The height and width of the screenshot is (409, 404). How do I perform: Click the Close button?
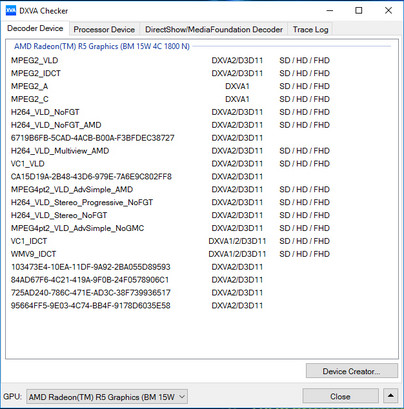pyautogui.click(x=340, y=396)
